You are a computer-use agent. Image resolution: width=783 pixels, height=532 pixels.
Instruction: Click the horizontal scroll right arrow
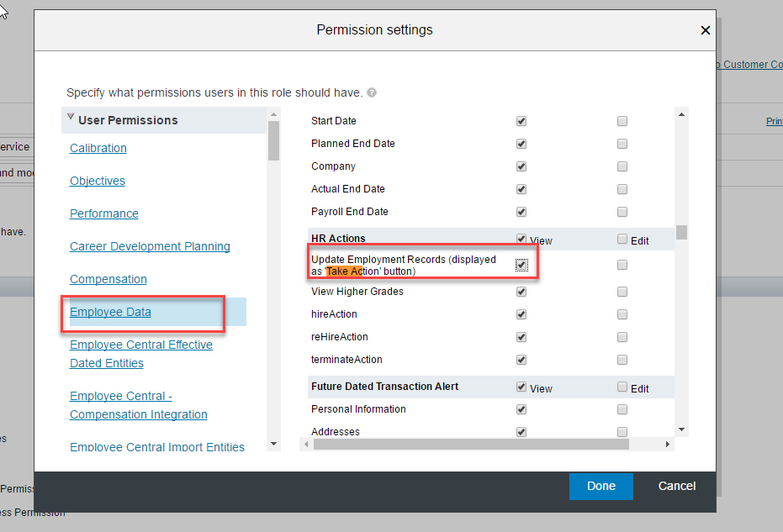[x=667, y=444]
